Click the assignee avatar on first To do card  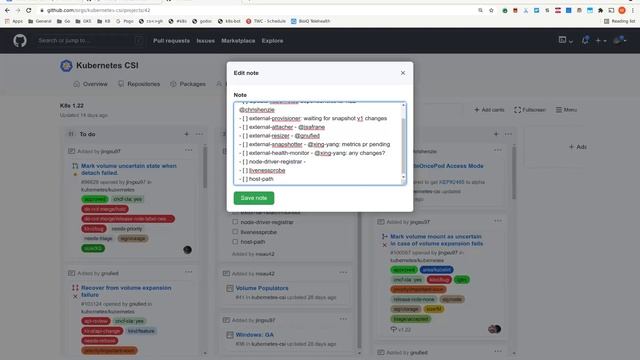(x=187, y=250)
